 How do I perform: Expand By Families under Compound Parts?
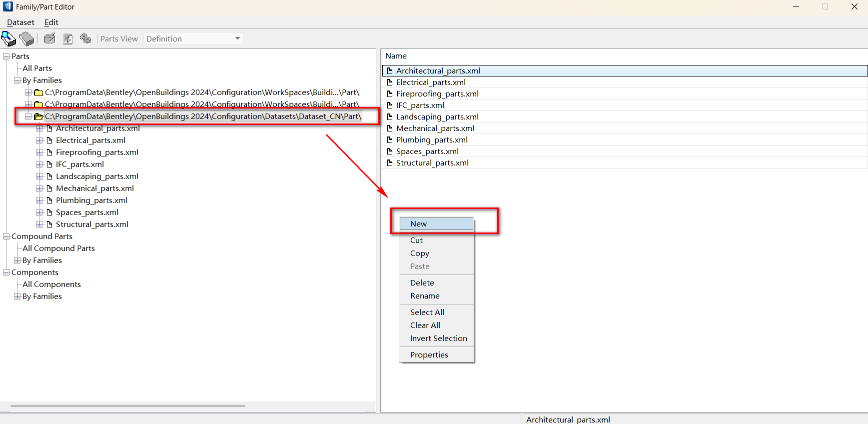(17, 260)
